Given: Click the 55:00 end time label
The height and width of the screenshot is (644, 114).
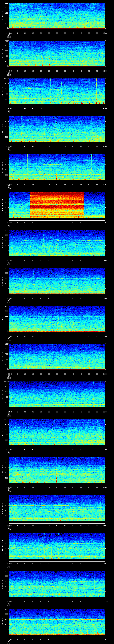Looking at the screenshot, I should (105, 412).
